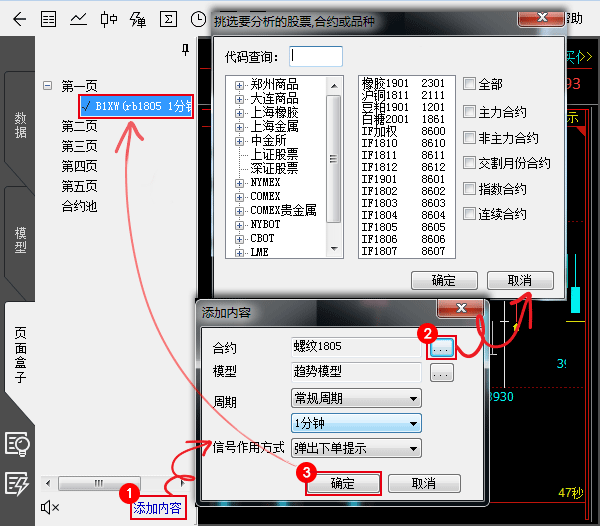Open the 信号作用方式 dropdown
The width and height of the screenshot is (600, 526).
coord(356,448)
